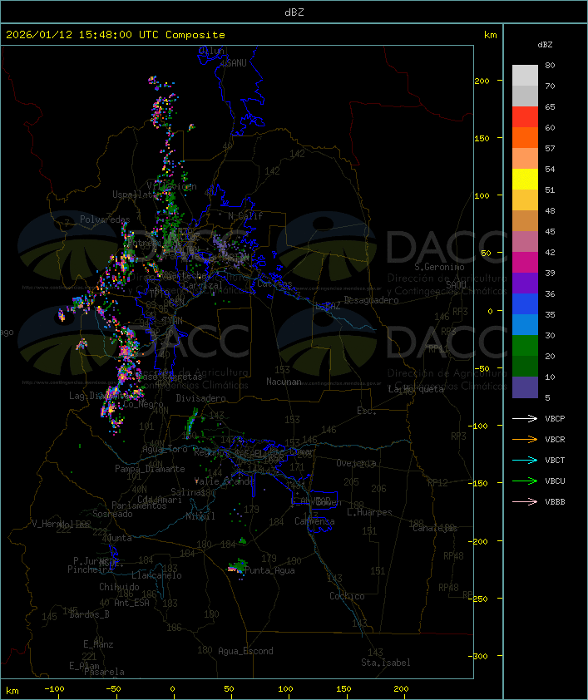588x700 pixels.
Task: Click the magenta swatch between 39 and 42 dBZ
Action: click(x=525, y=263)
